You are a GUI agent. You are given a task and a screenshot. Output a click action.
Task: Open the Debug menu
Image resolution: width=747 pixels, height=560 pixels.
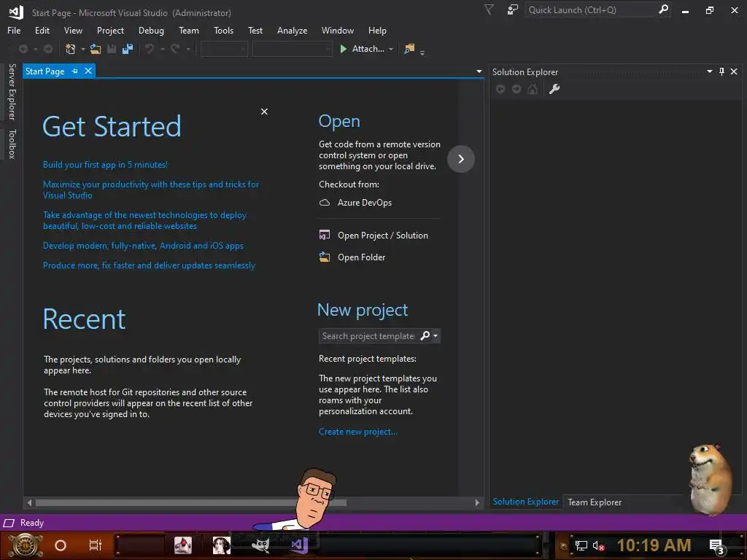[151, 31]
